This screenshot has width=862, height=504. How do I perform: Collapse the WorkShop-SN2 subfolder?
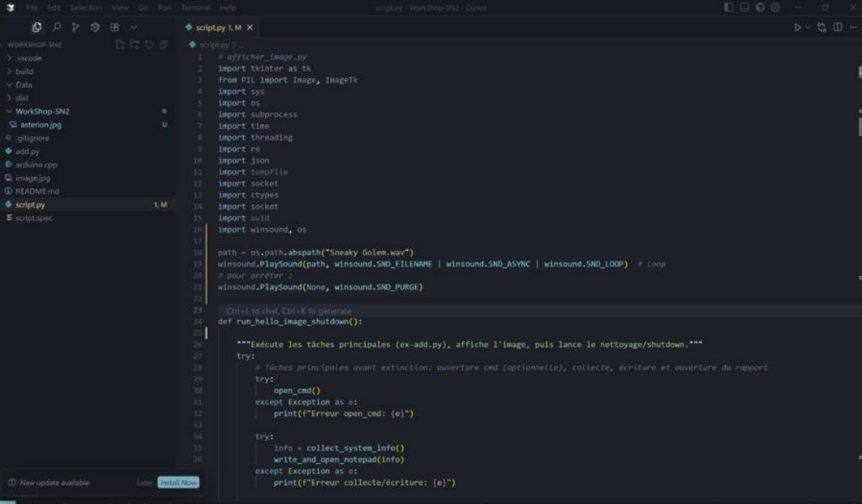point(42,111)
